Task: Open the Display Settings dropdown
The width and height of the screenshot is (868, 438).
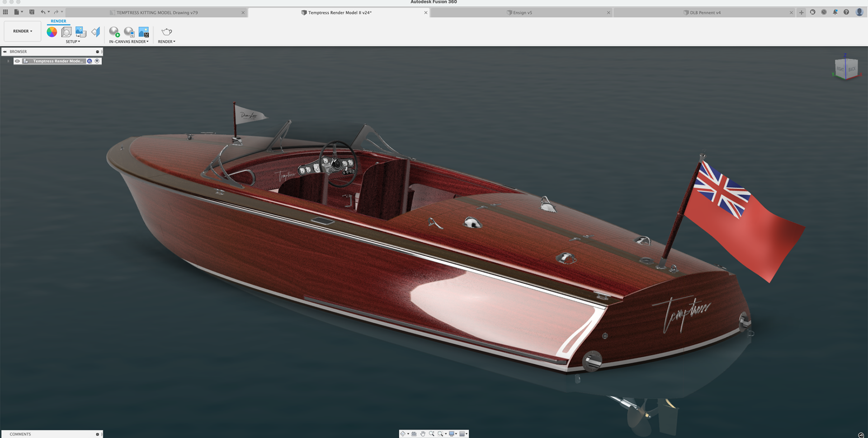Action: pyautogui.click(x=453, y=433)
